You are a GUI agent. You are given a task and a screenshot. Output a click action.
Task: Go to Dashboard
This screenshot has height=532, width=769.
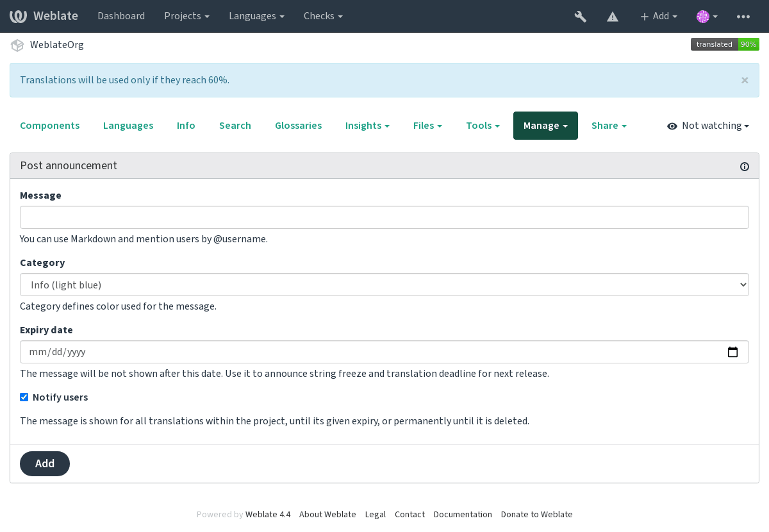(121, 16)
